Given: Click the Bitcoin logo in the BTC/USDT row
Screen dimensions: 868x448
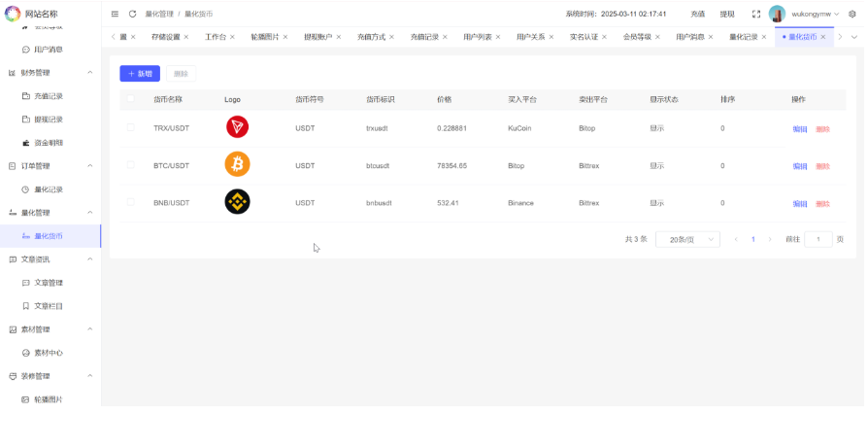Looking at the screenshot, I should pyautogui.click(x=237, y=164).
